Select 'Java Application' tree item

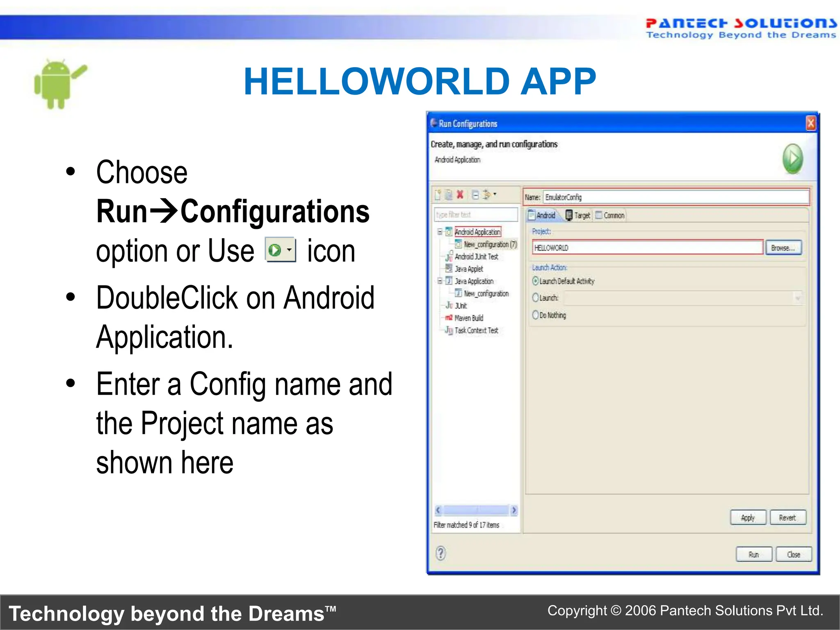tap(474, 281)
